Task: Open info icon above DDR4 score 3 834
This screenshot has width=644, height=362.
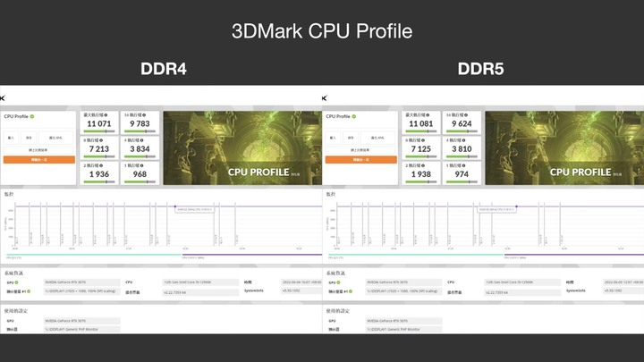Action: (x=142, y=140)
